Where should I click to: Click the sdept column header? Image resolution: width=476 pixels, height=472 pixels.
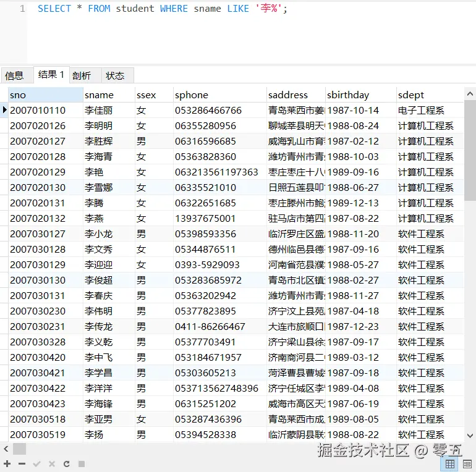click(430, 95)
